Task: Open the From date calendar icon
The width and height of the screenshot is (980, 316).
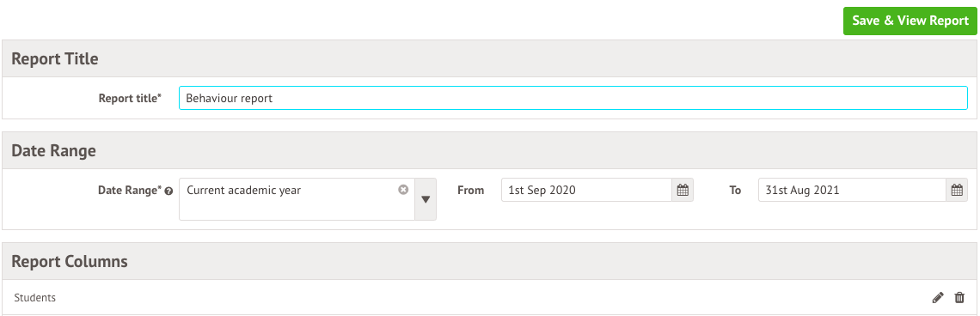Action: coord(683,190)
